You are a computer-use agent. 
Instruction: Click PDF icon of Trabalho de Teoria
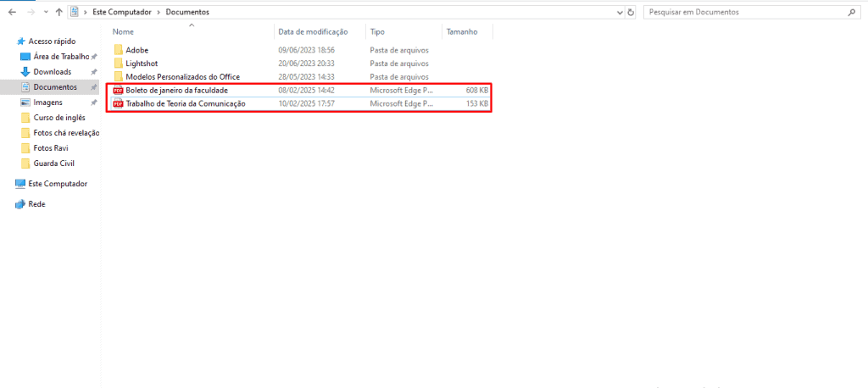118,103
